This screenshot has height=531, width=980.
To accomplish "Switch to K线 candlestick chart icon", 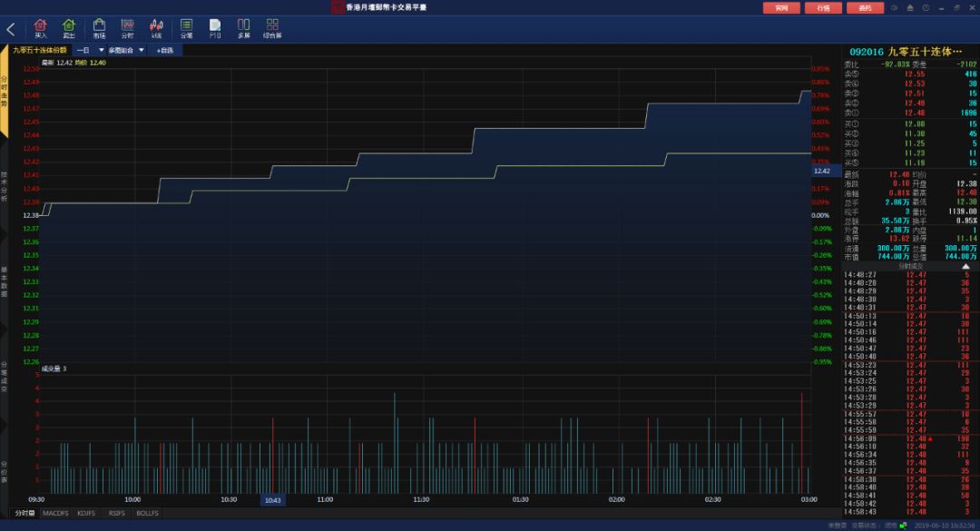I will pyautogui.click(x=156, y=28).
